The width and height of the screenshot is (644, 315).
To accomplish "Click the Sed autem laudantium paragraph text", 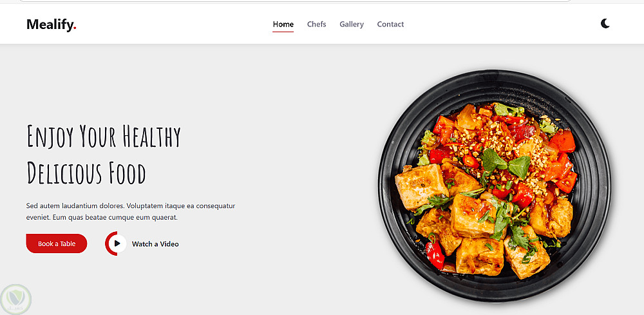I will (x=131, y=211).
